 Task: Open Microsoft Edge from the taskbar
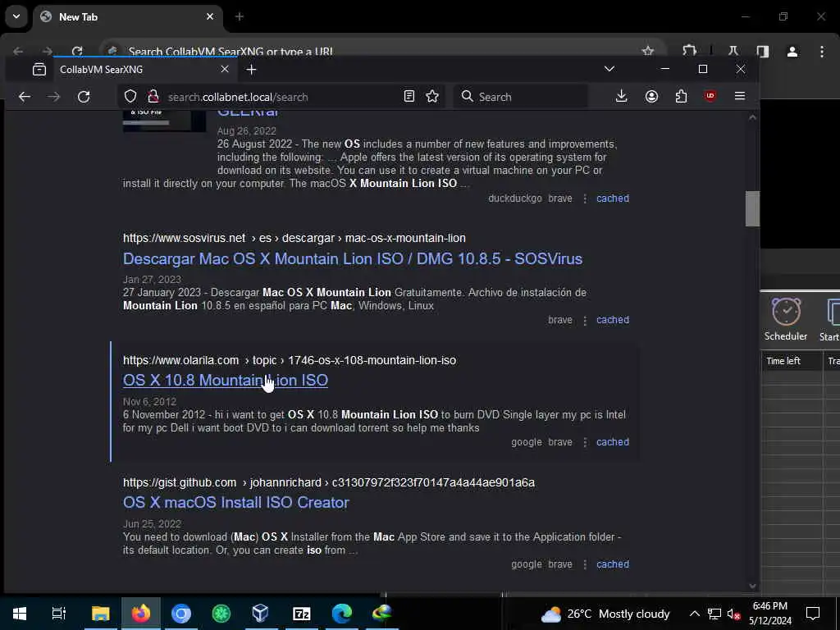pyautogui.click(x=342, y=614)
